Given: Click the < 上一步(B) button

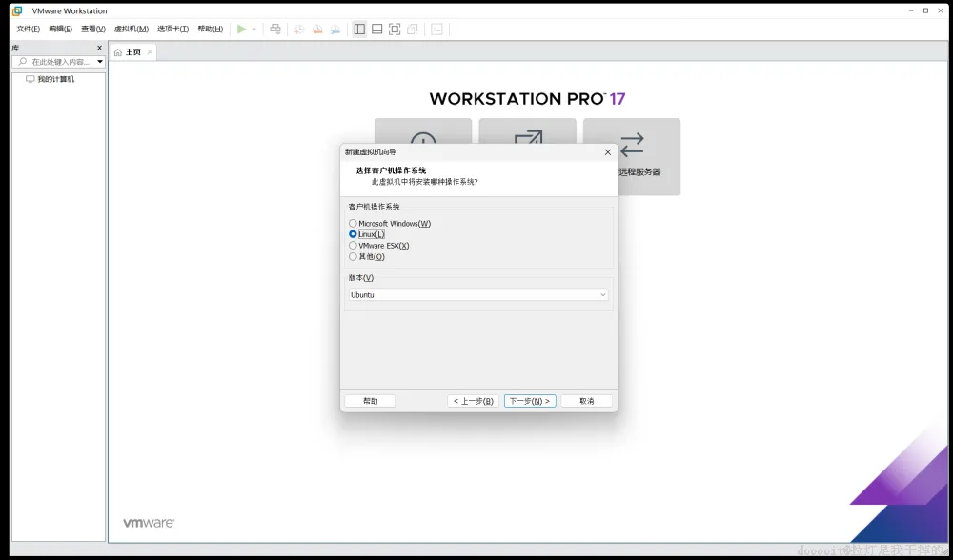Looking at the screenshot, I should (x=473, y=401).
